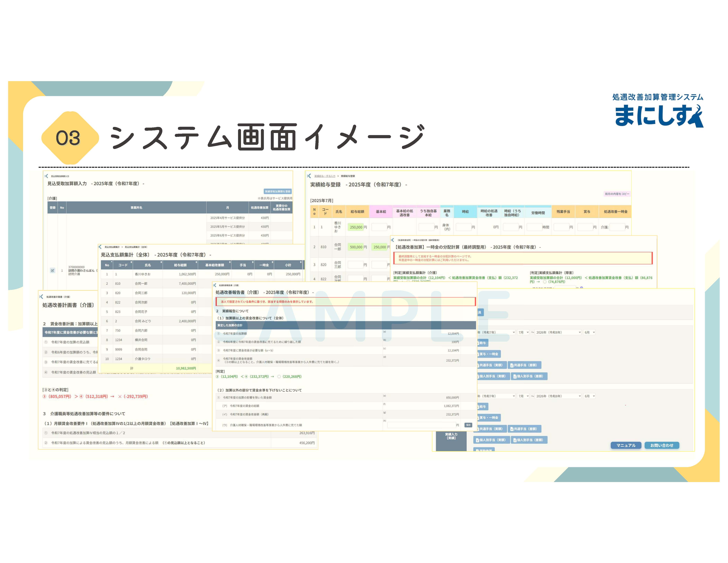Click 実績受取加算額を登録 button
Screen dimensions: 728x563
278,191
